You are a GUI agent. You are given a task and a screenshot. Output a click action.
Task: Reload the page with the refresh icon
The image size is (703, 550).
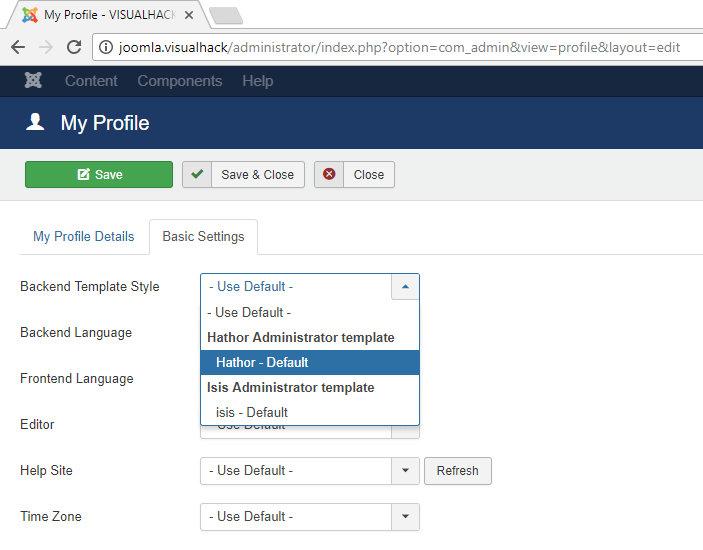pos(74,47)
